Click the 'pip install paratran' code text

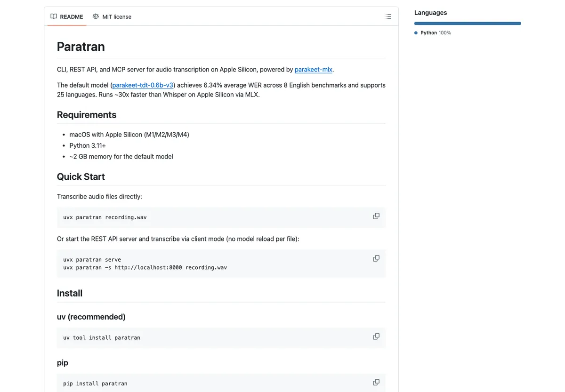pyautogui.click(x=95, y=384)
